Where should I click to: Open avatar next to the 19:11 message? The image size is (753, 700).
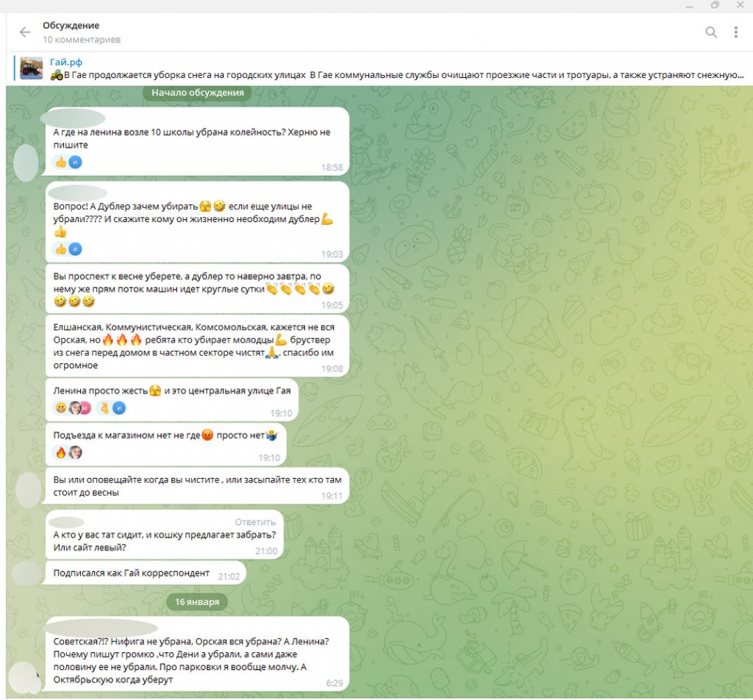(x=28, y=488)
